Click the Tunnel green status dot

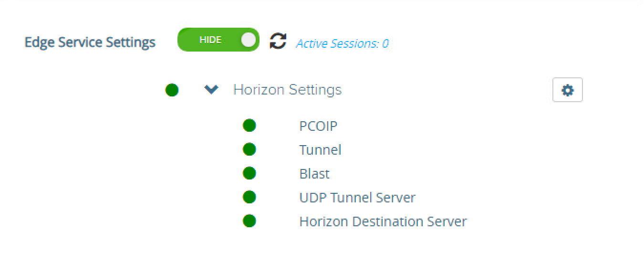[x=249, y=149]
